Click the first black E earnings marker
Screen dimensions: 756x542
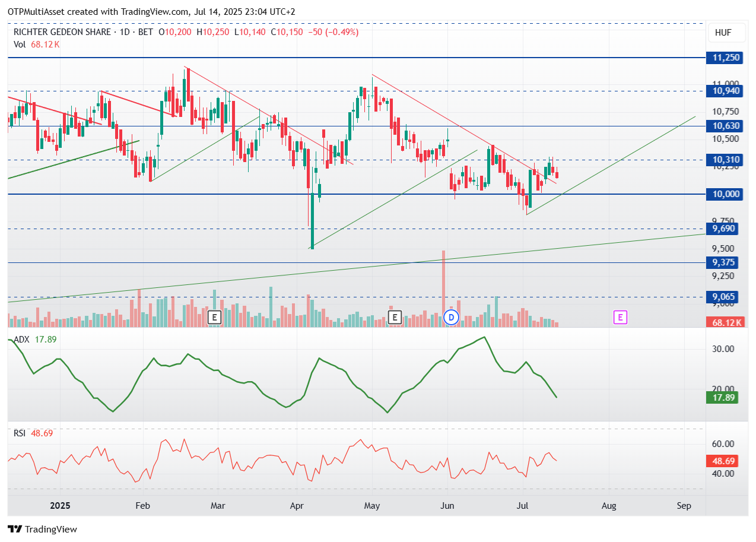click(x=215, y=318)
